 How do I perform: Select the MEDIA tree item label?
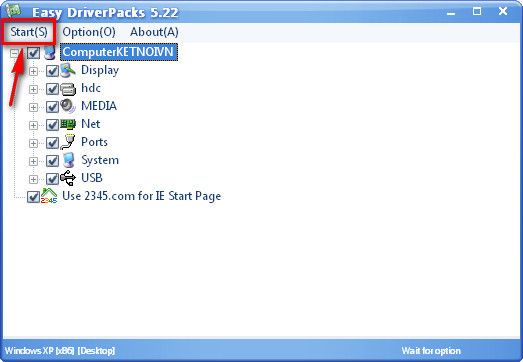[99, 106]
